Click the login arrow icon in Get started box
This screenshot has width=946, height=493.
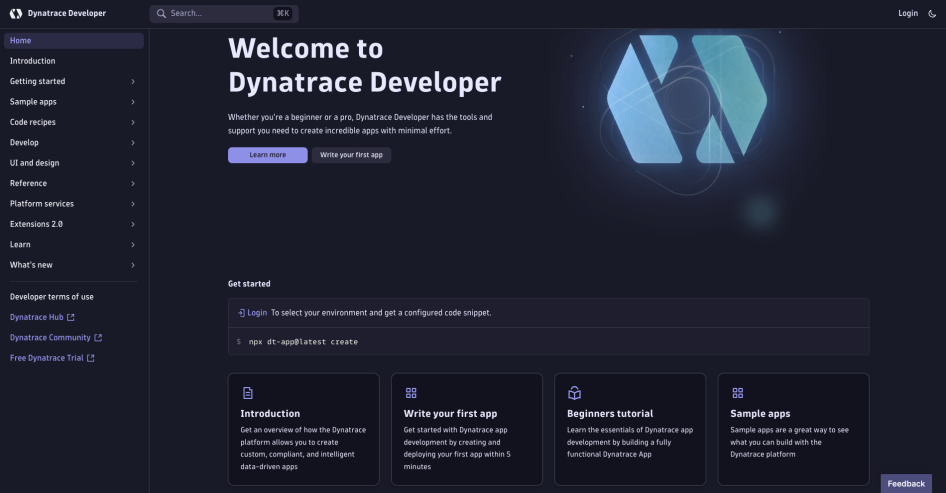coord(241,313)
